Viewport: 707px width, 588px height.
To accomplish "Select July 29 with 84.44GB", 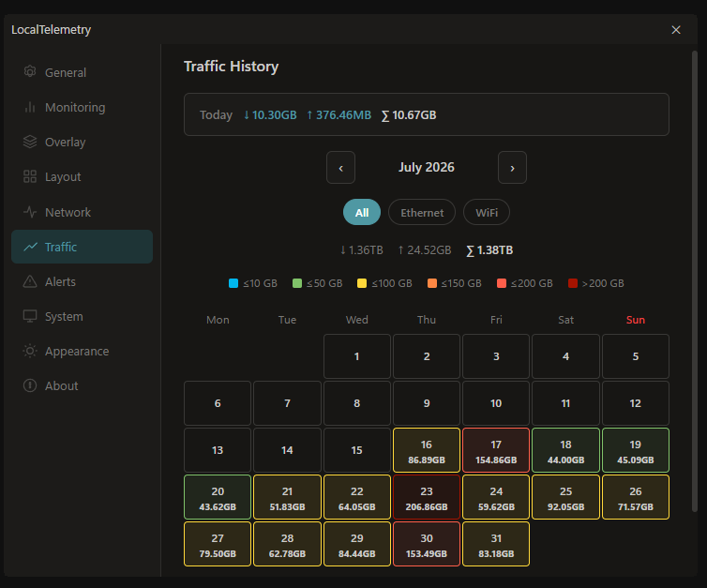I will [356, 544].
